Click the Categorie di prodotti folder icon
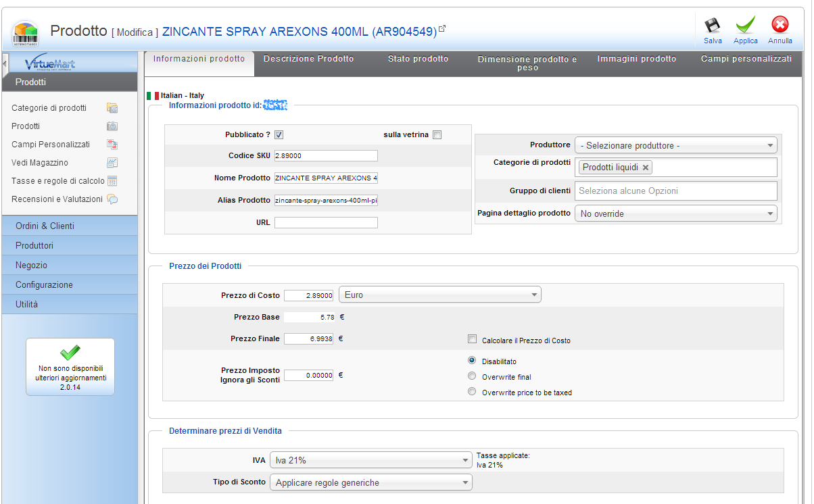This screenshot has height=504, width=814. pos(112,107)
